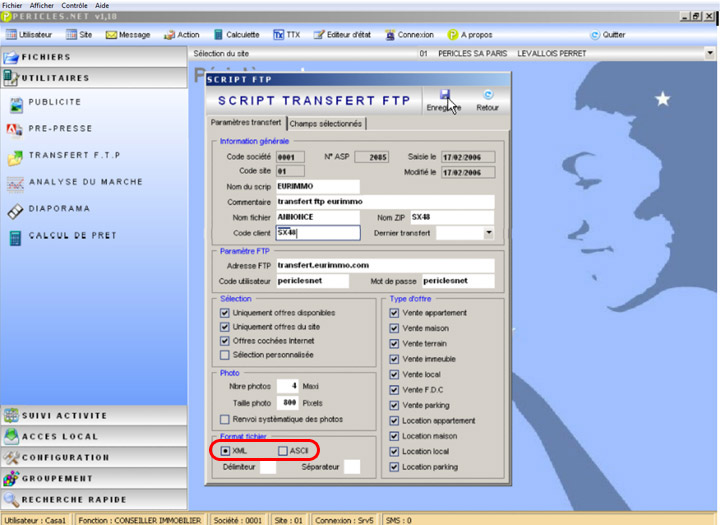Uncheck the Vente terrain checkbox
The image size is (720, 525).
(x=394, y=343)
